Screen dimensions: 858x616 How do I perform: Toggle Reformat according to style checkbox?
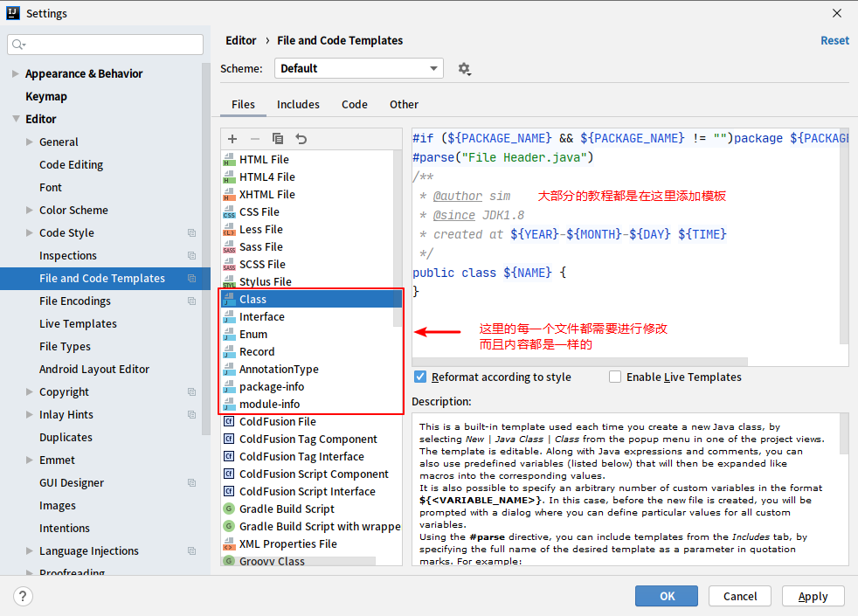(x=420, y=377)
